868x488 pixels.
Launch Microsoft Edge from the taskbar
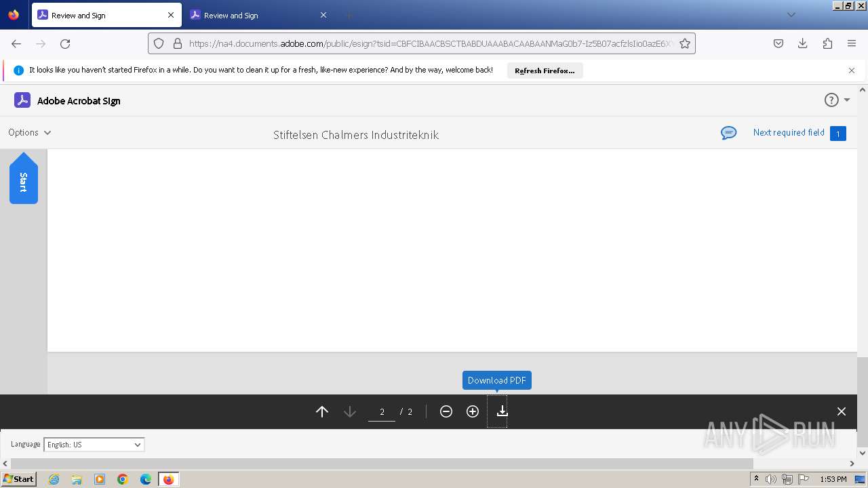[x=146, y=479]
